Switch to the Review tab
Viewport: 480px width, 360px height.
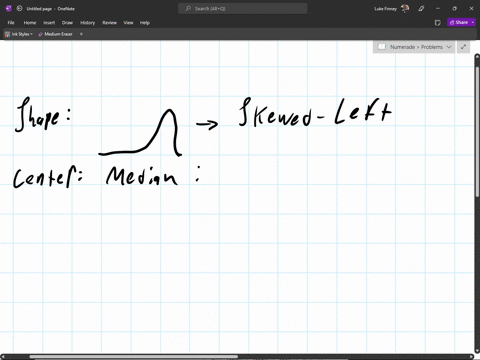click(109, 23)
